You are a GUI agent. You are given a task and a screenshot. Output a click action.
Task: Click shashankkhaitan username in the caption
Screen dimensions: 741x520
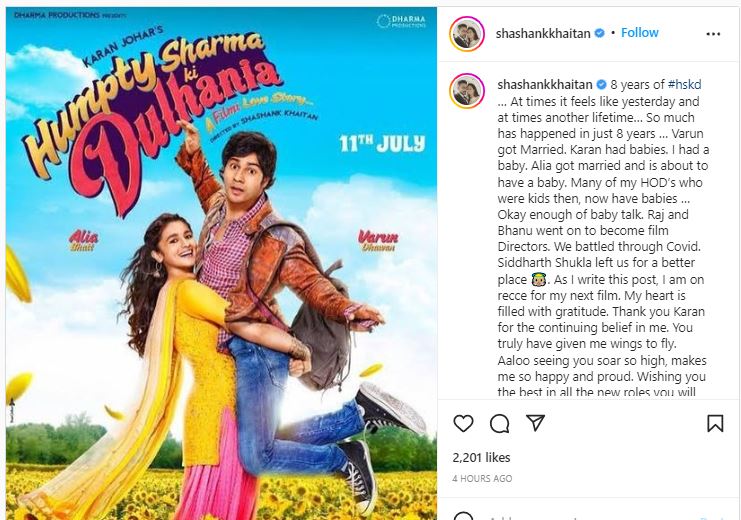[x=545, y=85]
